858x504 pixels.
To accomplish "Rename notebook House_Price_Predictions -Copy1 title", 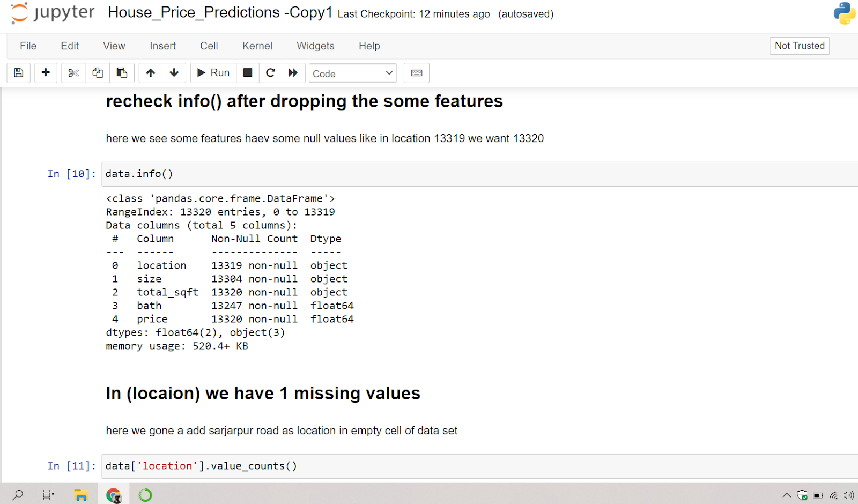I will (x=220, y=13).
